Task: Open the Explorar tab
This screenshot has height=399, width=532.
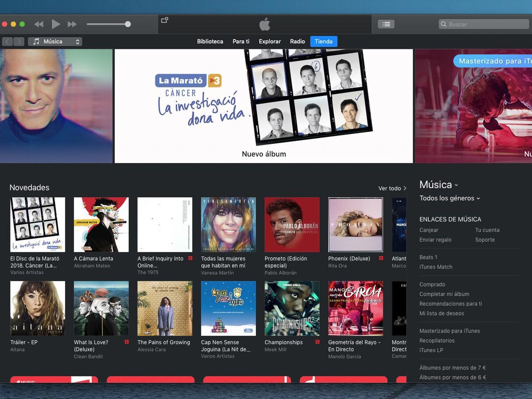Action: pyautogui.click(x=270, y=41)
